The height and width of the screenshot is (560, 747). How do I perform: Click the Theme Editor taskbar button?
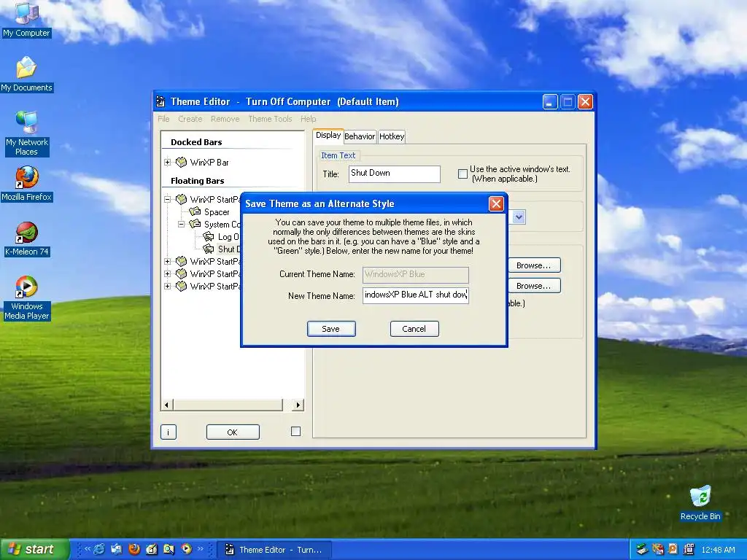(274, 550)
